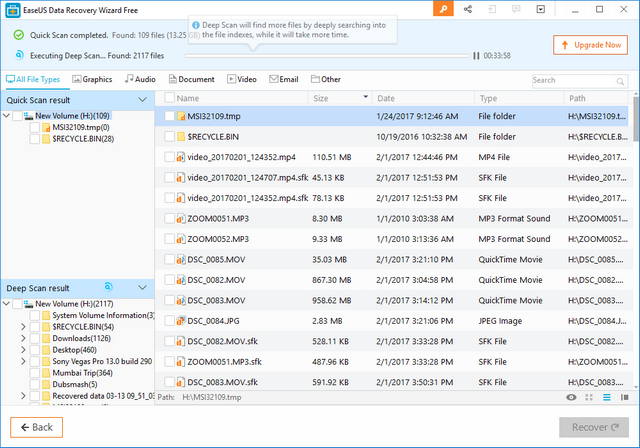Click the DSC_0084.JPG file icon
The width and height of the screenshot is (640, 448).
[181, 321]
